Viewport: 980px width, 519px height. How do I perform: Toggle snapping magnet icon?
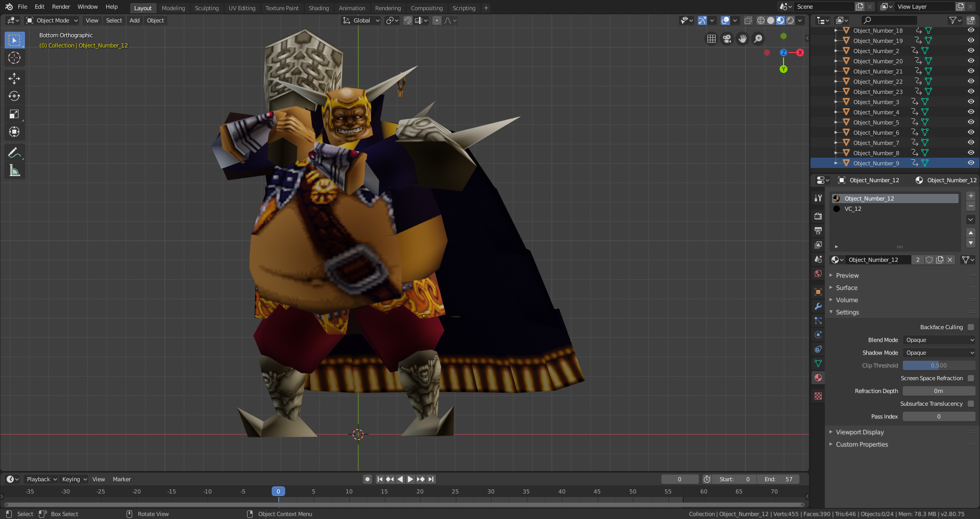(408, 20)
